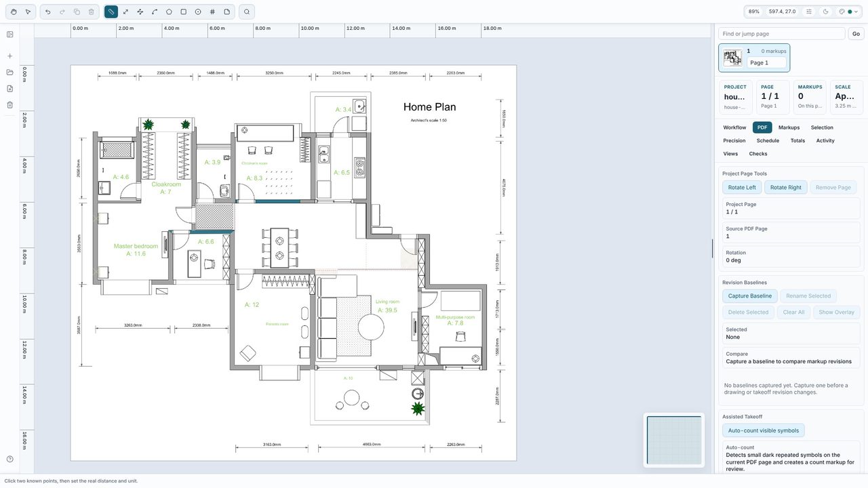This screenshot has width=868, height=488.
Task: Click the Rotate Right button
Action: coord(786,188)
